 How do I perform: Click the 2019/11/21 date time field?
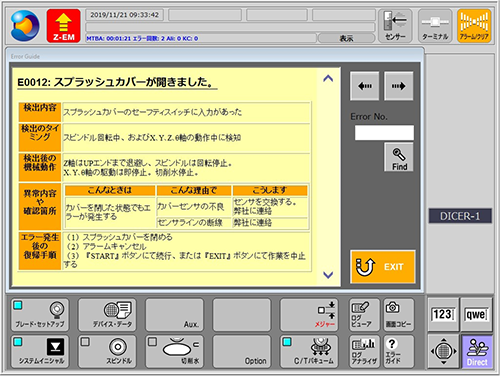[x=125, y=15]
